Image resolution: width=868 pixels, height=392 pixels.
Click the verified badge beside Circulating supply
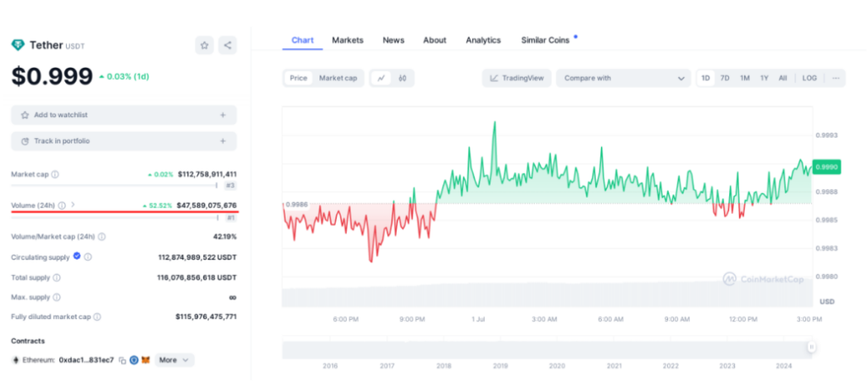[77, 256]
